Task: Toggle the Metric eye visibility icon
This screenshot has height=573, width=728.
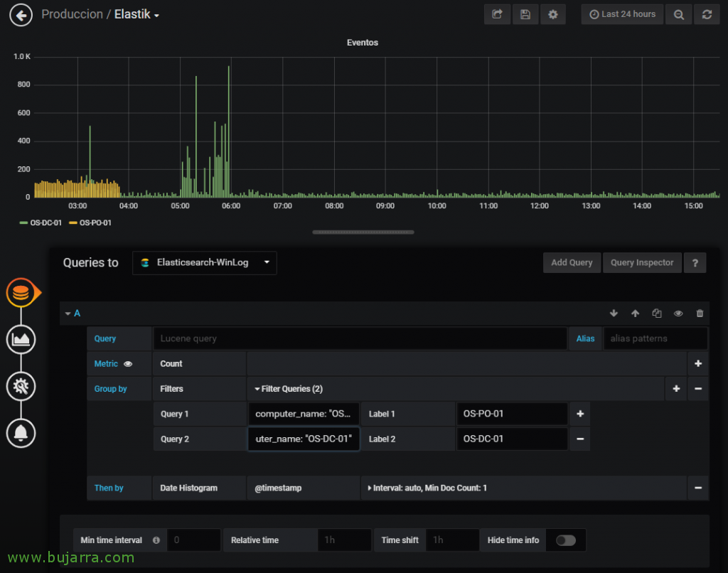Action: (127, 363)
